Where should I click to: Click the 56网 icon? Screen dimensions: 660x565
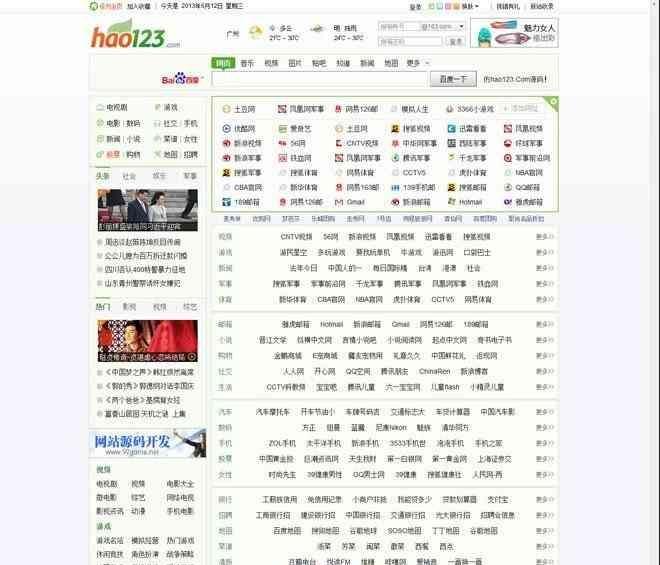[283, 144]
